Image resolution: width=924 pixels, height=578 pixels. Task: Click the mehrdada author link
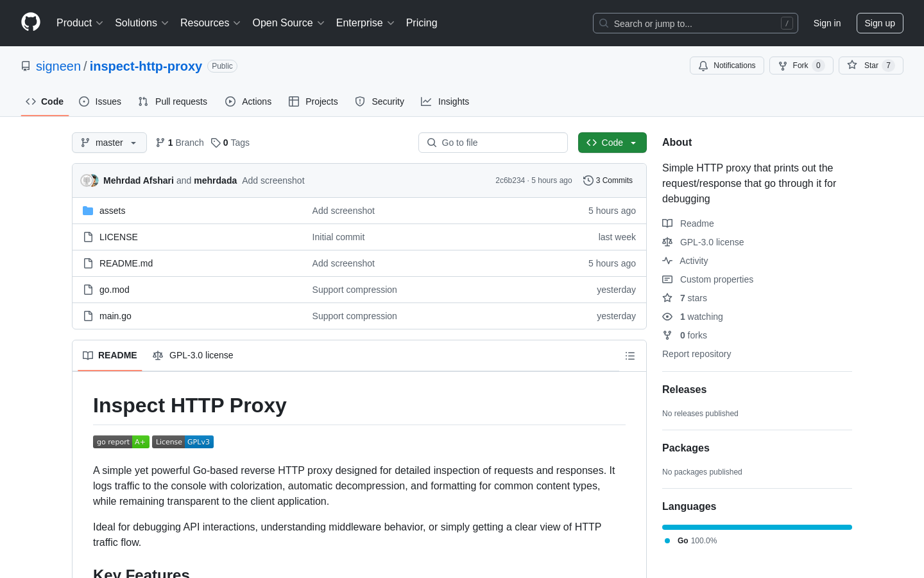point(216,180)
